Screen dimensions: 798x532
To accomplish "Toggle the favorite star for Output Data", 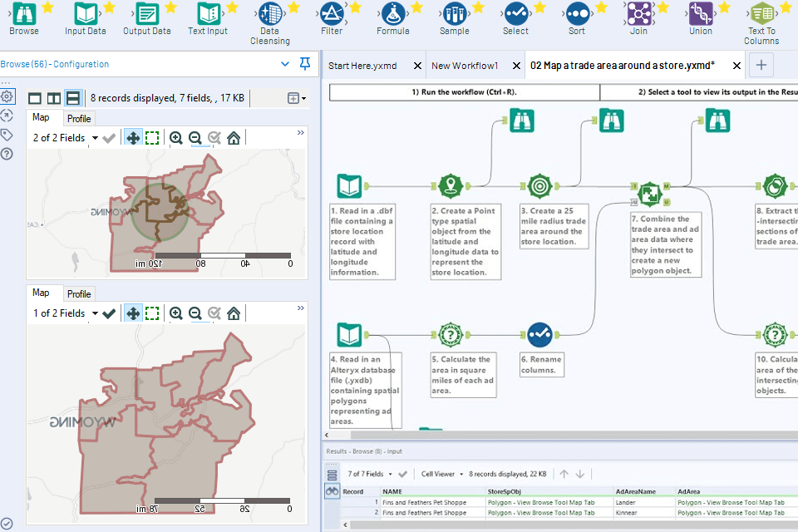I will pyautogui.click(x=170, y=7).
